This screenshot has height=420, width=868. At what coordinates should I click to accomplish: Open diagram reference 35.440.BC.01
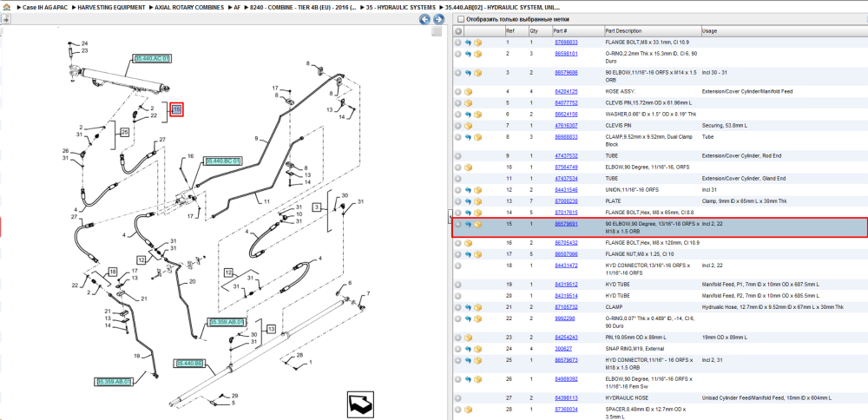click(224, 161)
